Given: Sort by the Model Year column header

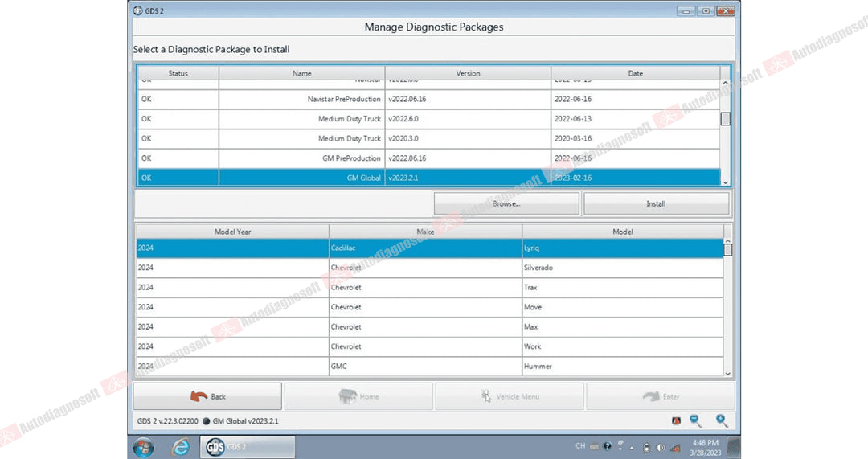Looking at the screenshot, I should (x=232, y=232).
